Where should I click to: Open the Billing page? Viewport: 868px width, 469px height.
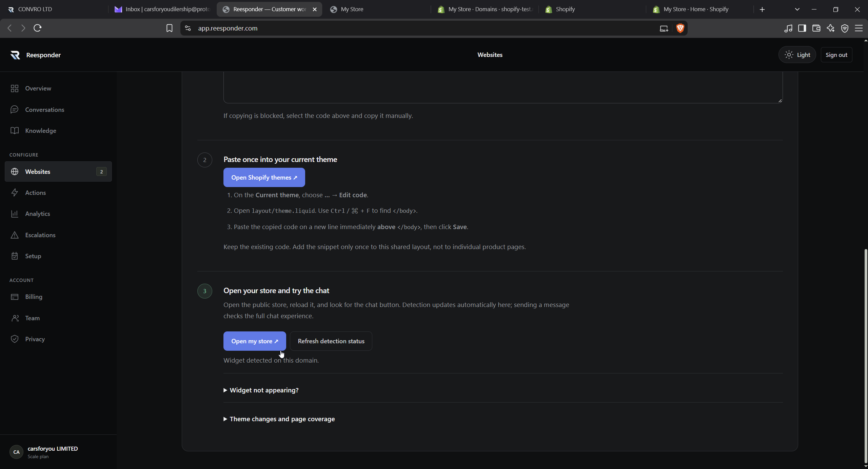tap(58, 297)
